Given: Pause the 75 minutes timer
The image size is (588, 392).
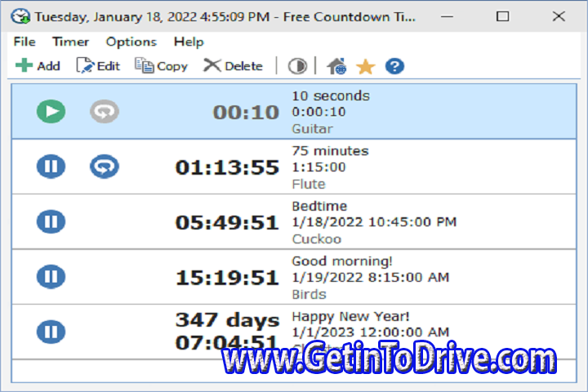Looking at the screenshot, I should 51,166.
